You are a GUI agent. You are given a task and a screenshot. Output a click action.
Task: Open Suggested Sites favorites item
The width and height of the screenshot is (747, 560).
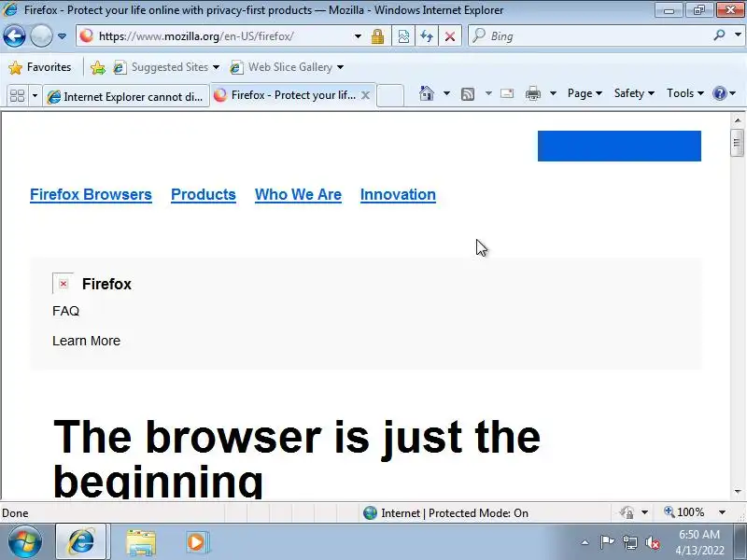coord(166,67)
